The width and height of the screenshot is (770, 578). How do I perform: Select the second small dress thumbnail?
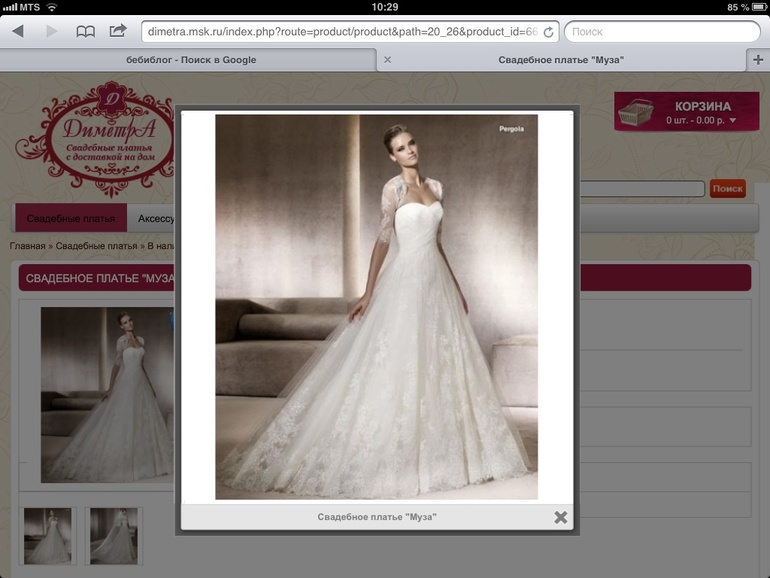(x=114, y=536)
